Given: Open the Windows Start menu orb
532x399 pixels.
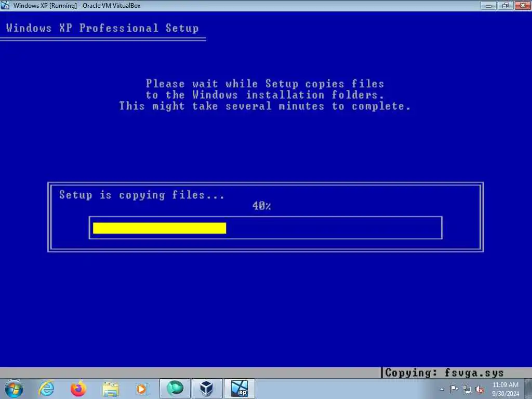Looking at the screenshot, I should pos(14,389).
